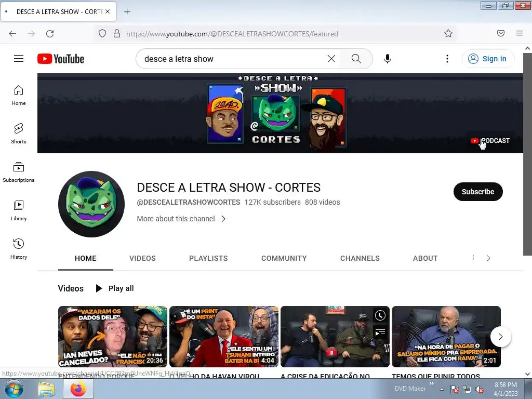Open the Action Center flag icon

[x=455, y=390]
